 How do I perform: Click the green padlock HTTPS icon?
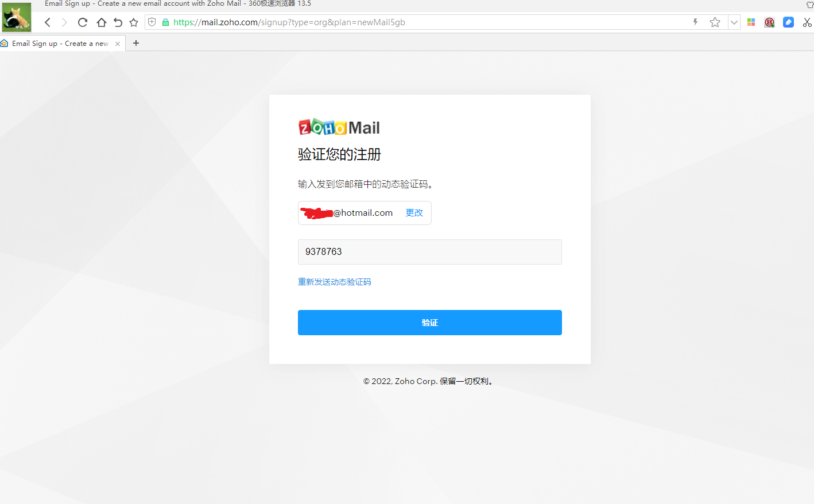click(x=165, y=22)
